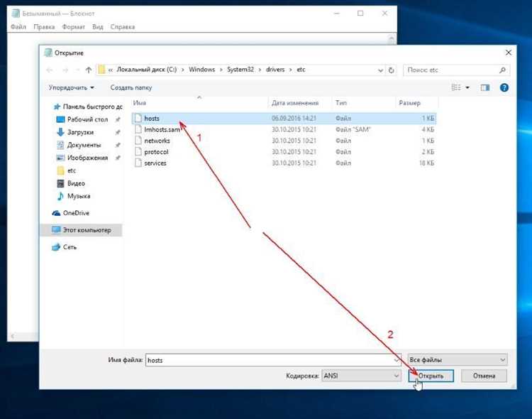Open the Формат menu in Notepad
This screenshot has width=532, height=419.
tap(73, 27)
